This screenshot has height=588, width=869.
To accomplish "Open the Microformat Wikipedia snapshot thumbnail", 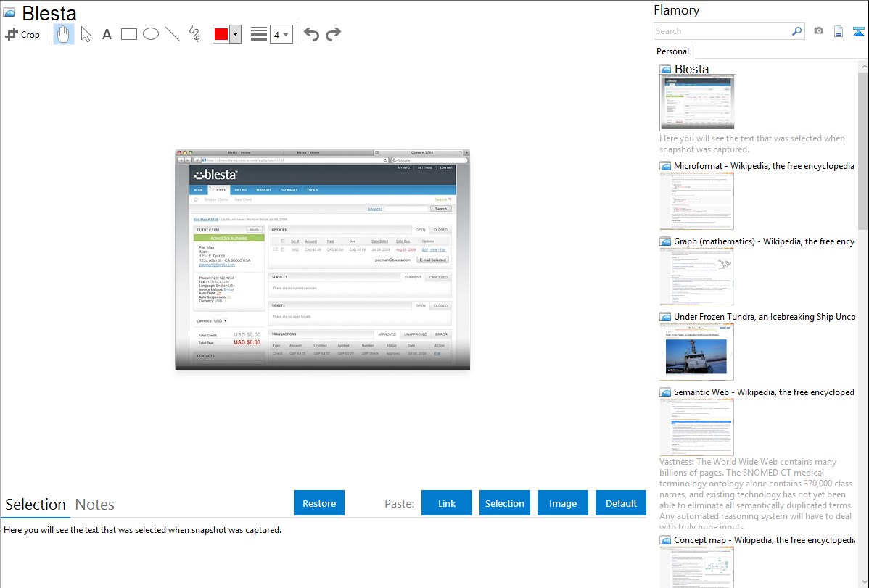I will 696,201.
